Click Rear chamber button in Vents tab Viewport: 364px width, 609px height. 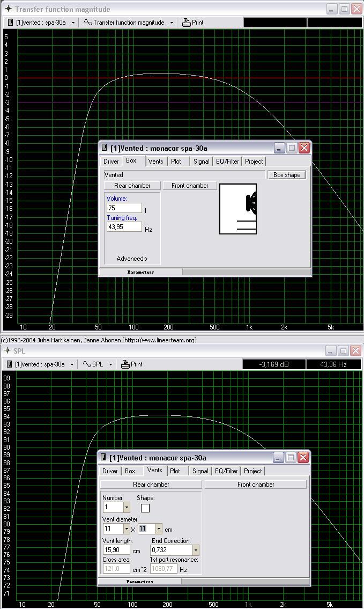tap(151, 485)
